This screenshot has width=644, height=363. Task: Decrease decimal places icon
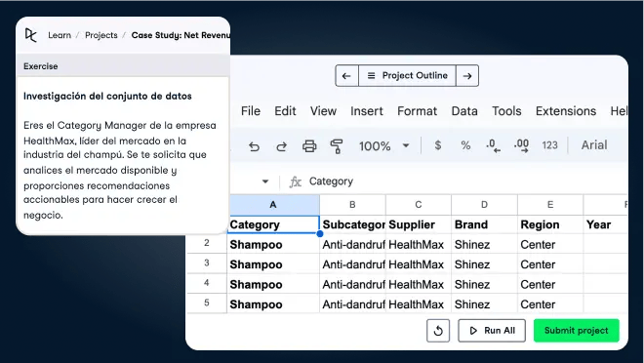[493, 145]
